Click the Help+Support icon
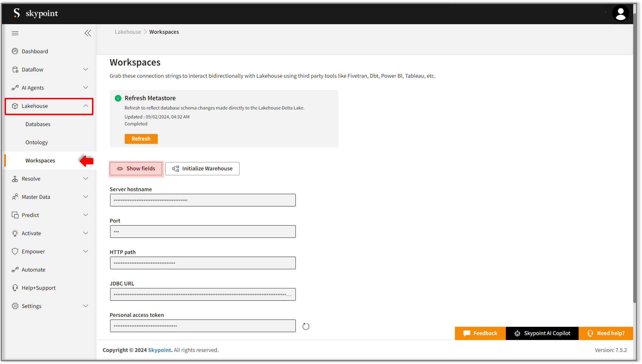Image resolution: width=642 pixels, height=364 pixels. (x=14, y=287)
